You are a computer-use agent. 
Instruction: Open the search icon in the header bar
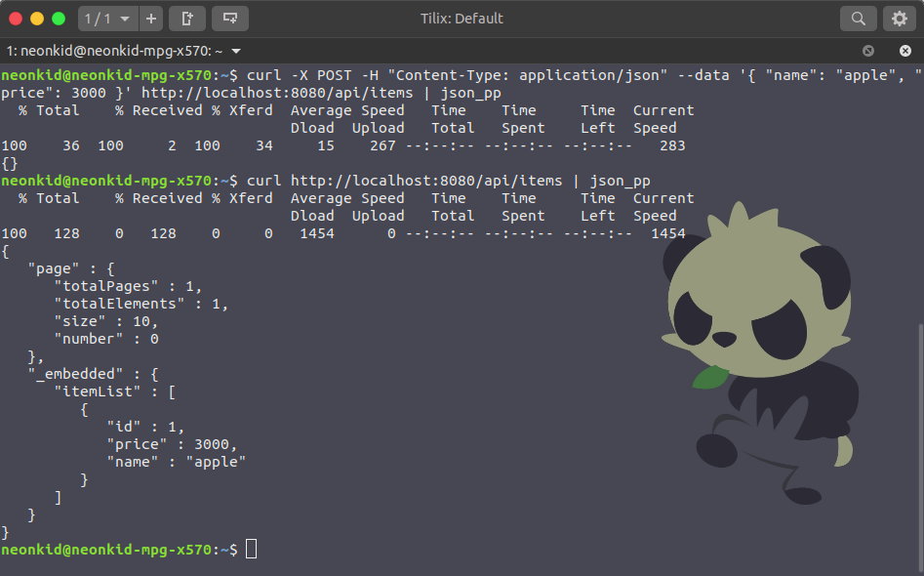[x=858, y=19]
